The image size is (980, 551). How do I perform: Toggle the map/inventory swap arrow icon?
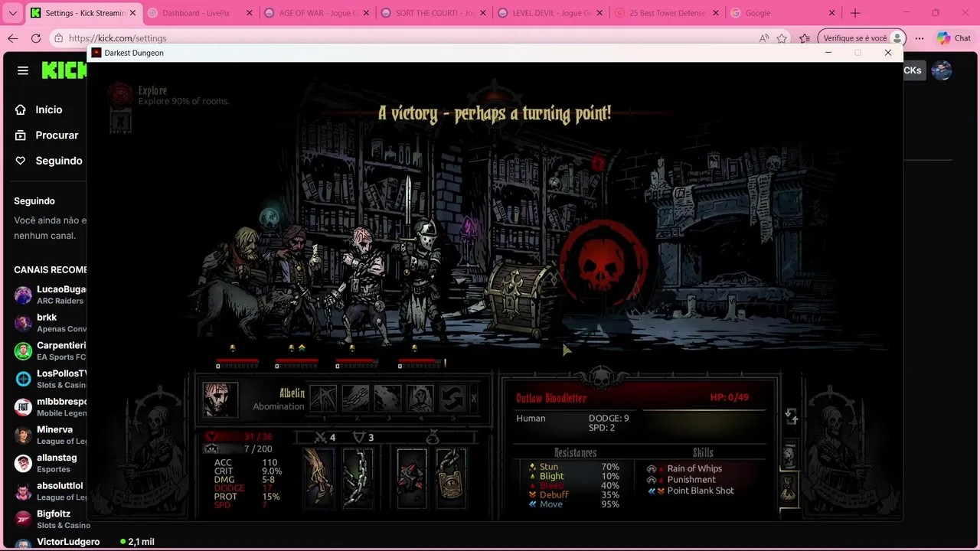click(x=791, y=416)
